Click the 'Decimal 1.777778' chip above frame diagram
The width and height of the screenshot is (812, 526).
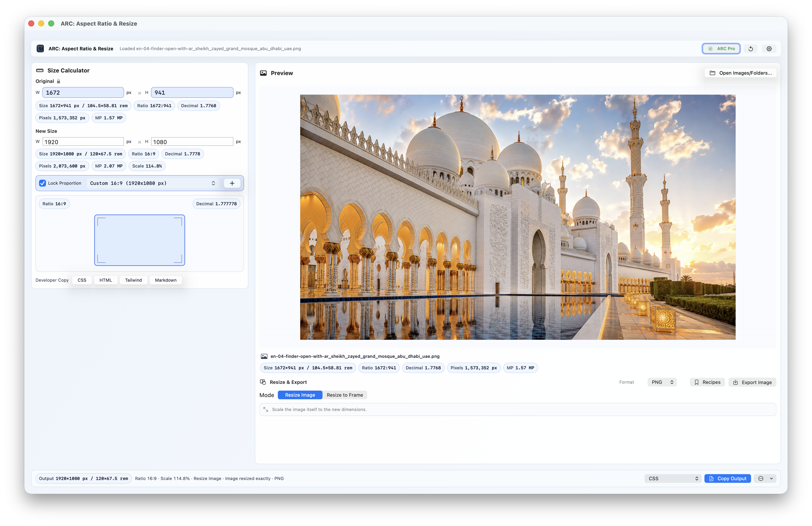pyautogui.click(x=216, y=204)
